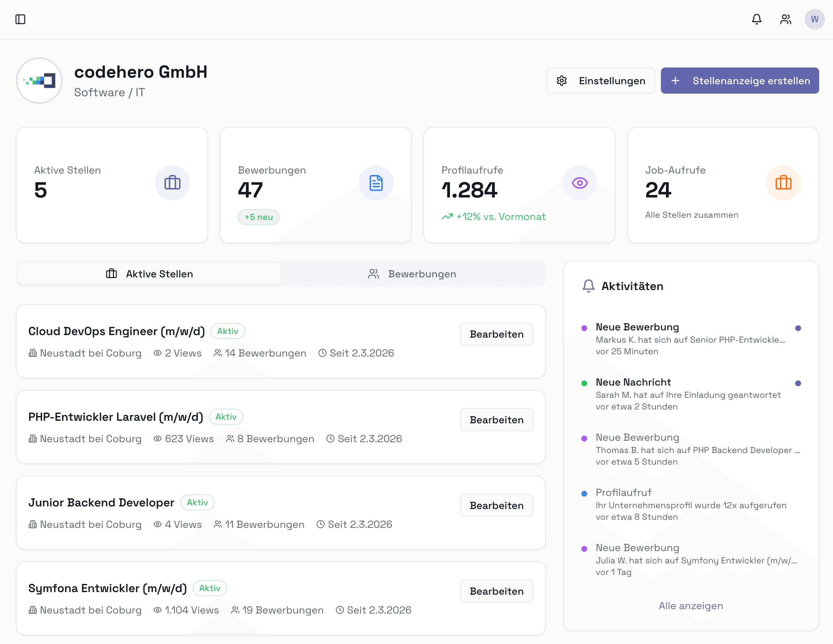
Task: Create a new posting via Stellenanzeige erstellen
Action: click(740, 81)
